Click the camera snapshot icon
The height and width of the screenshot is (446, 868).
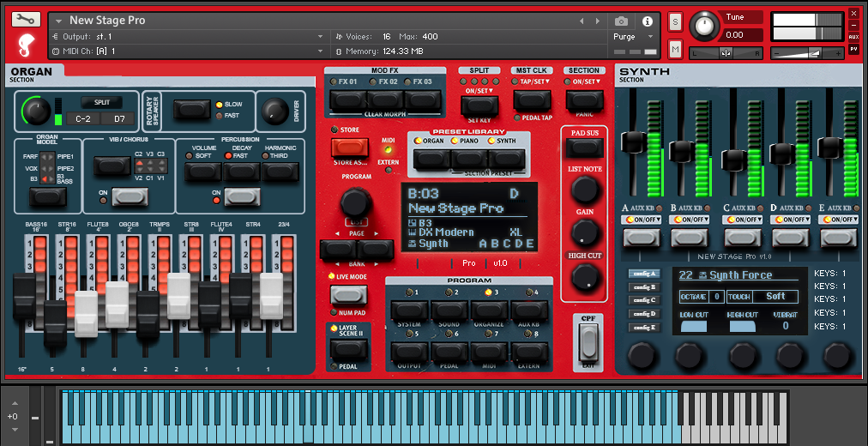point(621,21)
